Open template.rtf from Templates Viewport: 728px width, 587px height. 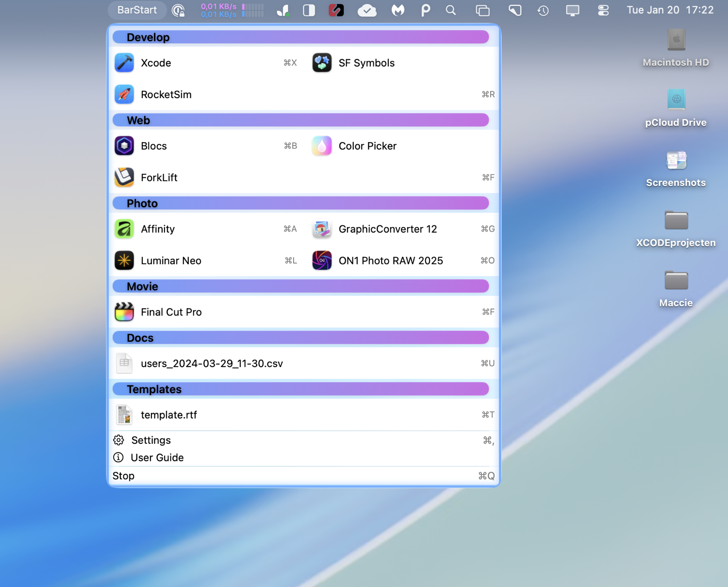168,415
